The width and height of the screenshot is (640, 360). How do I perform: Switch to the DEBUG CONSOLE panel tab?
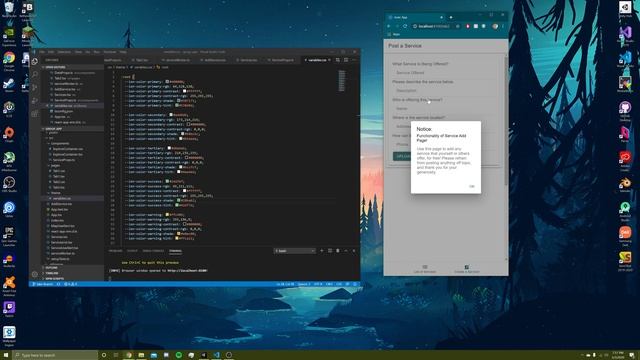coord(153,251)
